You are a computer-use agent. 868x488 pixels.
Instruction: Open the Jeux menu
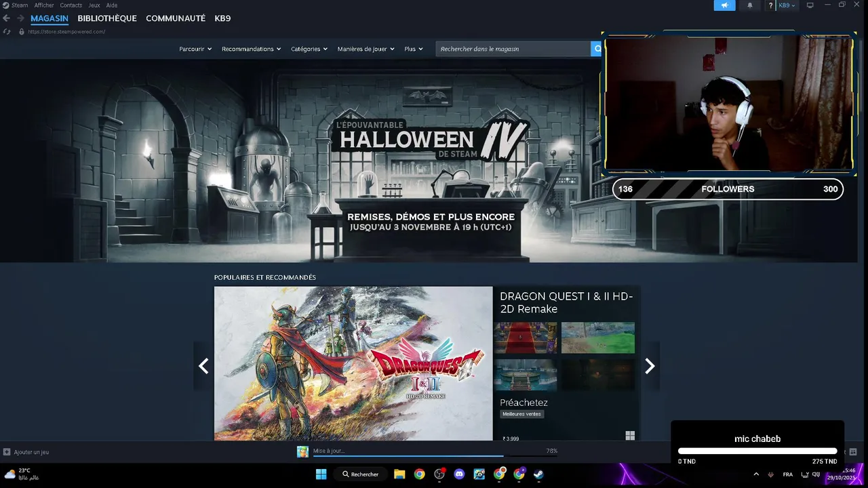(x=94, y=5)
